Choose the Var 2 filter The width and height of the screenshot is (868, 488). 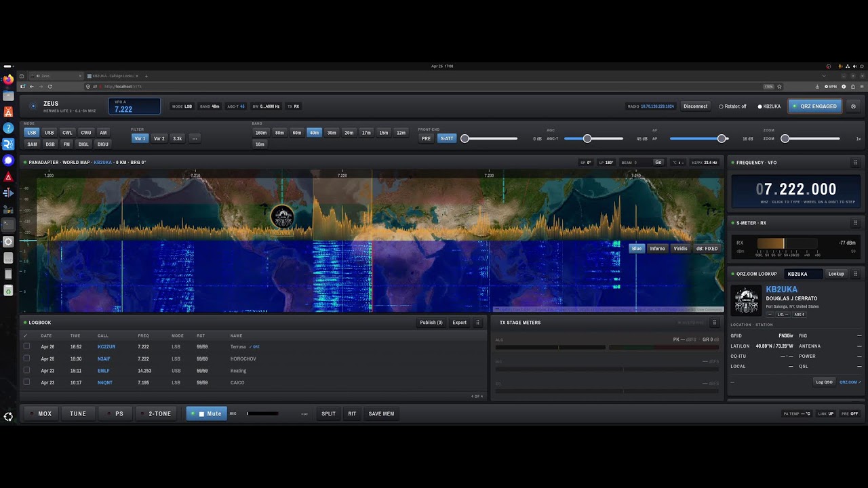tap(159, 138)
